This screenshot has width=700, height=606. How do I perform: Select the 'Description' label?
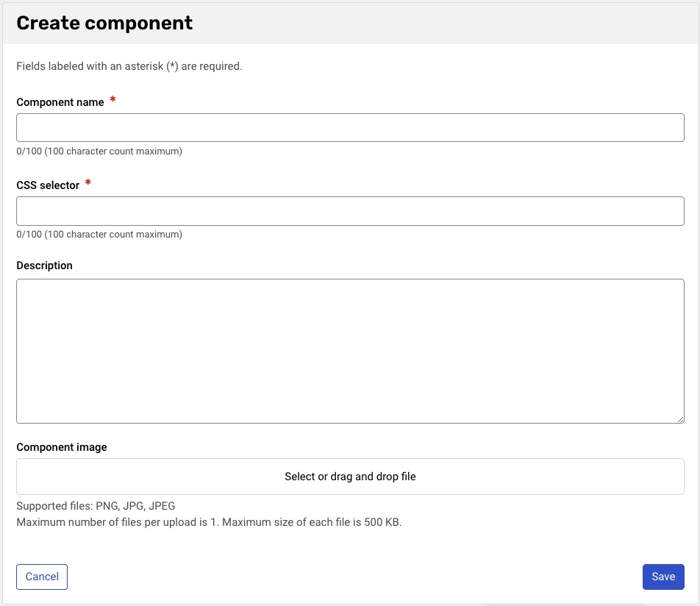tap(44, 265)
